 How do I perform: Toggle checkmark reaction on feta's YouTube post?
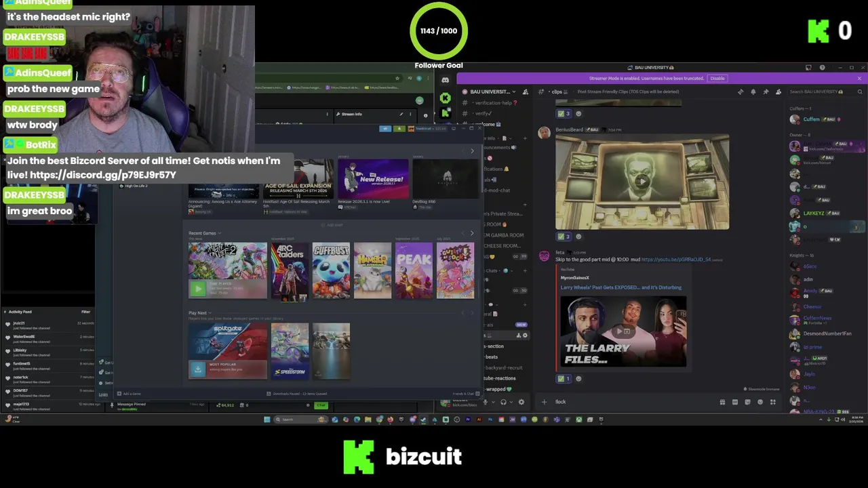[564, 379]
